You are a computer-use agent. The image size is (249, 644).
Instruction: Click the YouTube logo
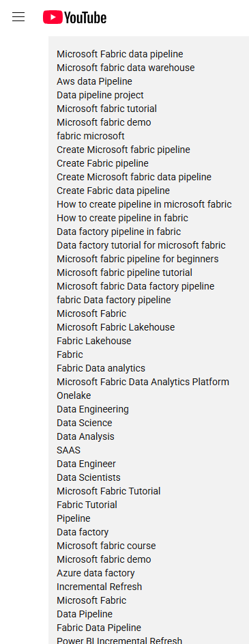click(74, 17)
